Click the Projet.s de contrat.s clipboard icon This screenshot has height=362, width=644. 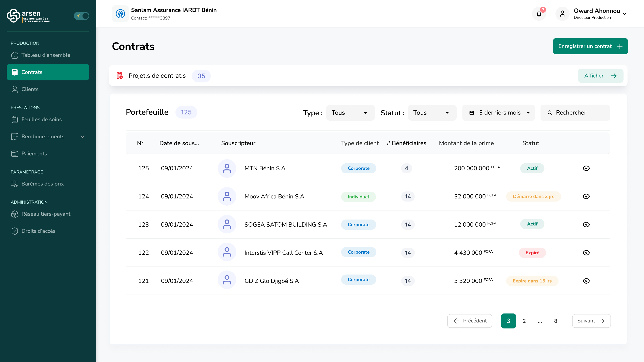120,76
